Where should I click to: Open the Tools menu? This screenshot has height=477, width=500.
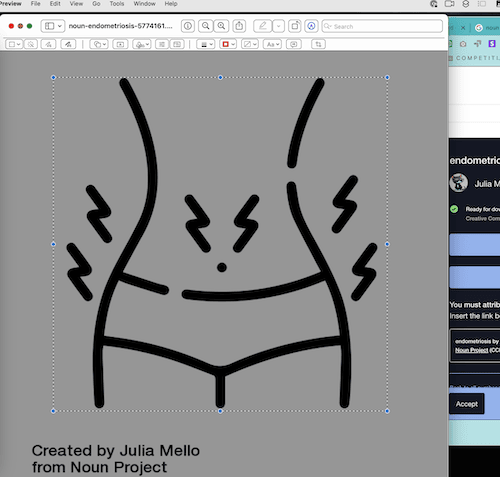click(117, 4)
